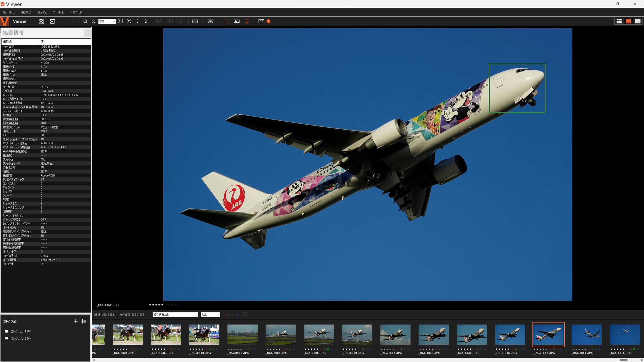644x362 pixels.
Task: Click the collection sort order icon
Action: coord(84,321)
